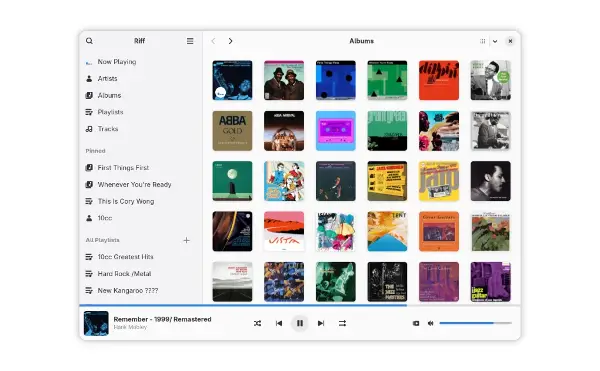Image resolution: width=600 pixels, height=371 pixels.
Task: Skip to next track
Action: [321, 323]
